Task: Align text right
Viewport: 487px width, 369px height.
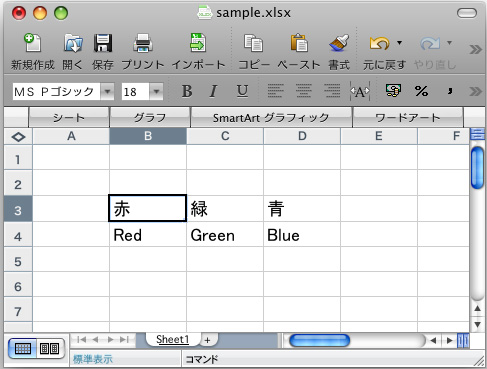Action: click(x=332, y=91)
